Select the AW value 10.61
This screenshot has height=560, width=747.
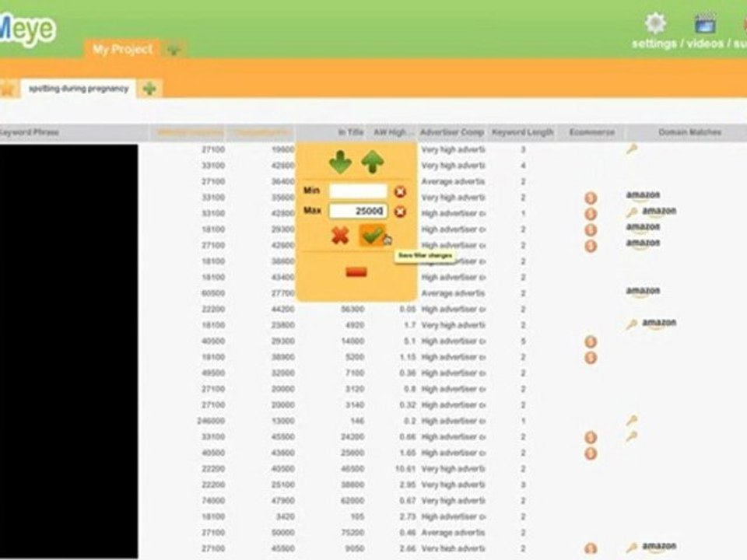coord(405,469)
